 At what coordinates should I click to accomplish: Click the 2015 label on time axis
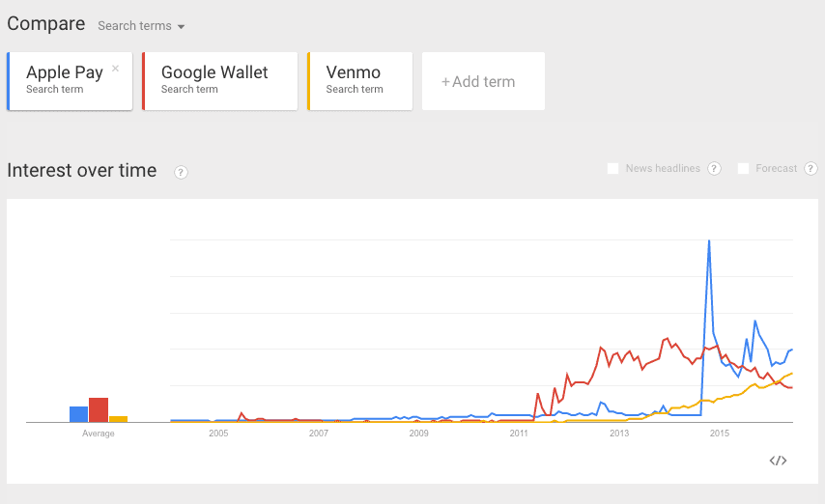(719, 434)
